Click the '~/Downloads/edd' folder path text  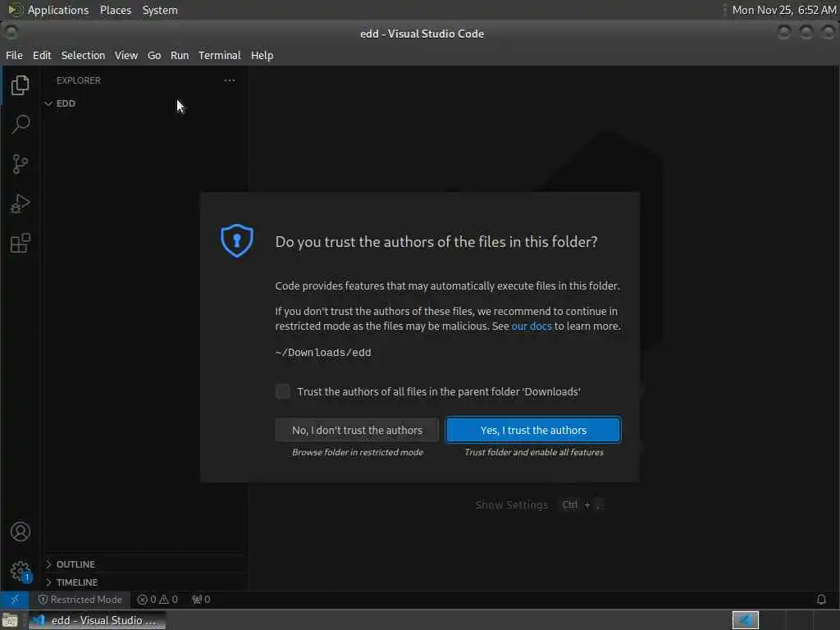(x=323, y=353)
